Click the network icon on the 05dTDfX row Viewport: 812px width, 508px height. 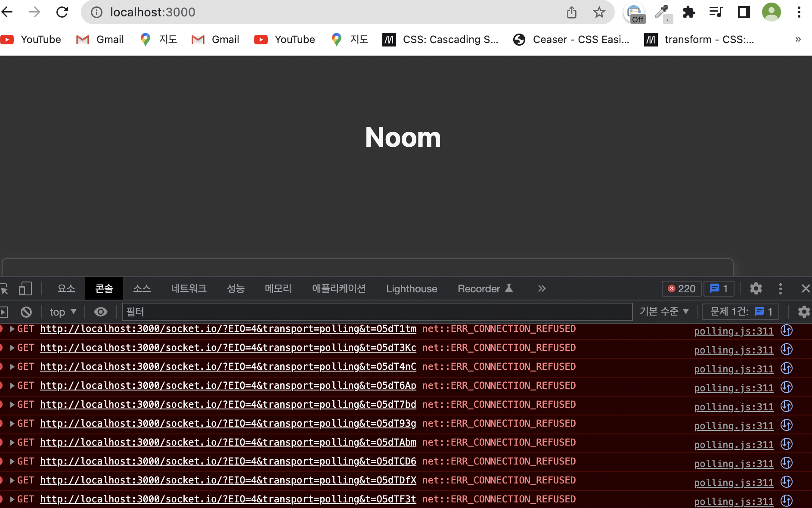(x=787, y=482)
